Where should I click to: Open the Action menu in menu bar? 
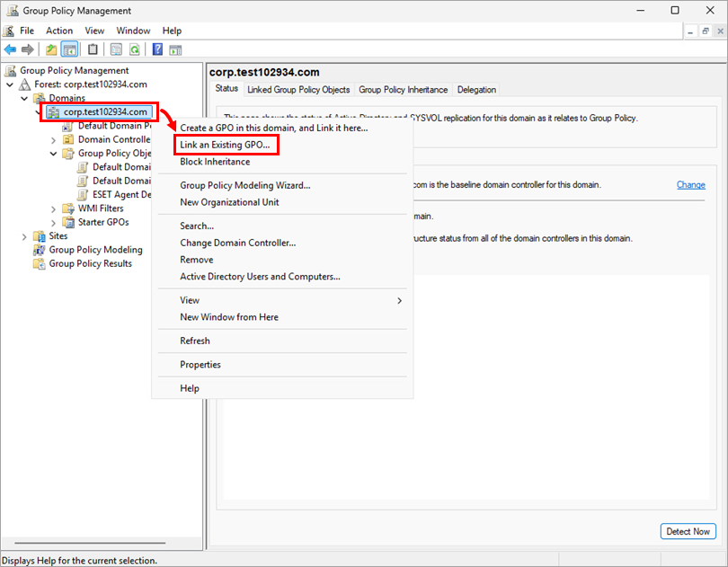(59, 31)
